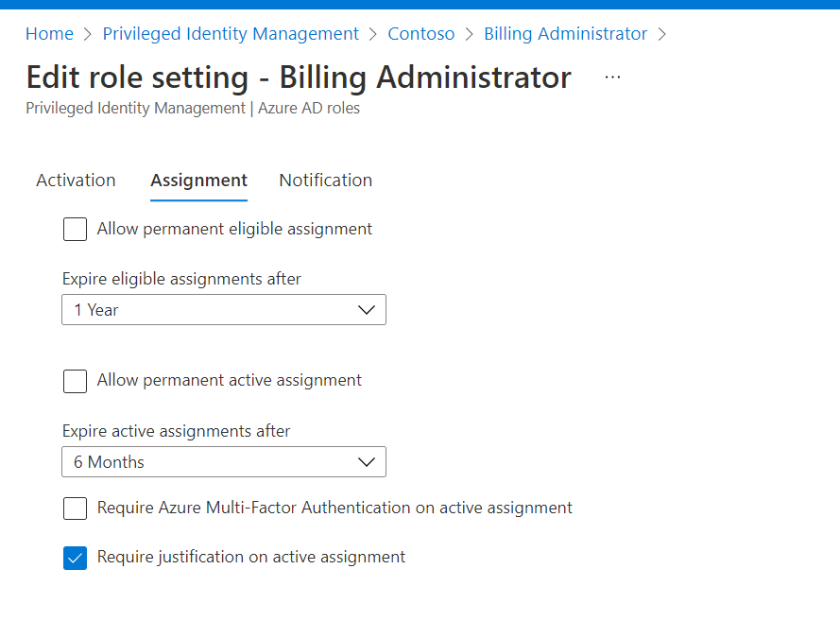The width and height of the screenshot is (840, 638).
Task: Click the Billing Administrator breadcrumb link
Action: 565,34
